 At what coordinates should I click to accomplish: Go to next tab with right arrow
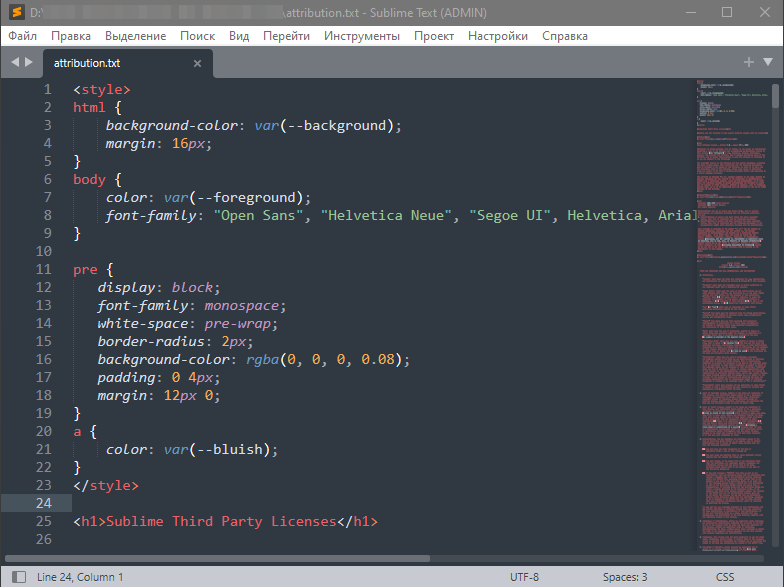tap(28, 62)
